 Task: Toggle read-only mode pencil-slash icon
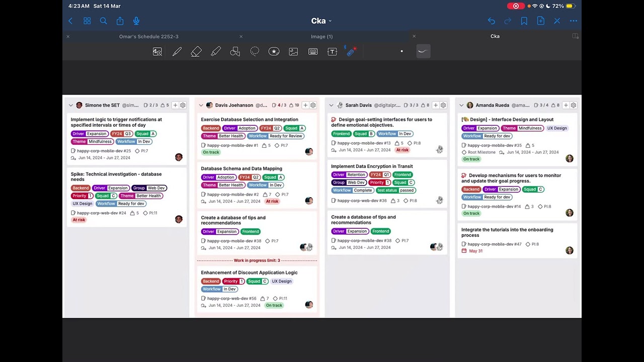pos(557,21)
